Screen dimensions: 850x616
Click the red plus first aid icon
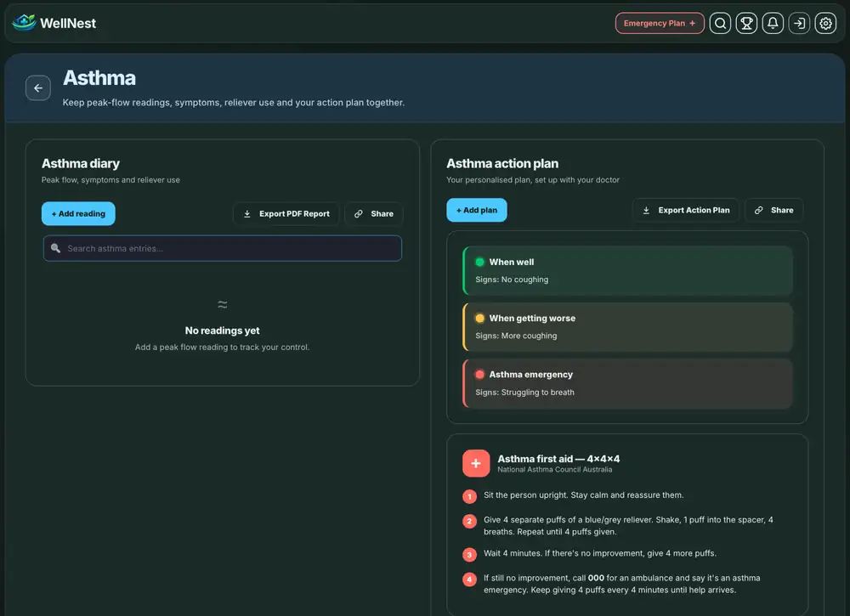pos(476,463)
